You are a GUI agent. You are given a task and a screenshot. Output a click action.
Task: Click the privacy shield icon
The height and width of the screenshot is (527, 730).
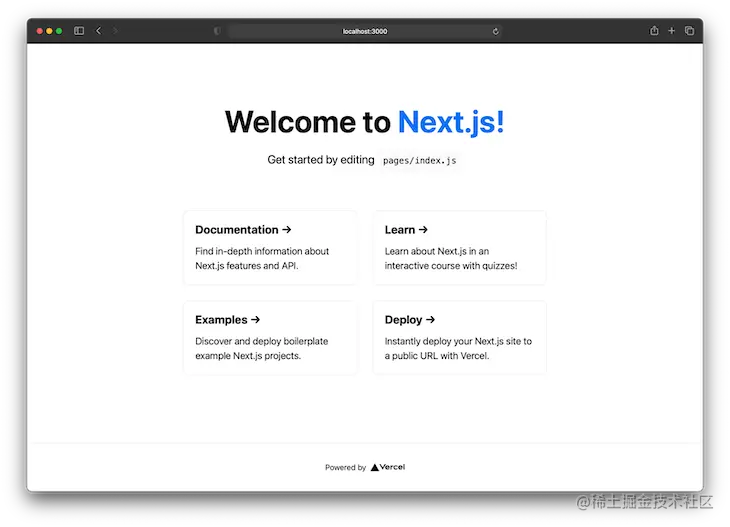tap(217, 31)
